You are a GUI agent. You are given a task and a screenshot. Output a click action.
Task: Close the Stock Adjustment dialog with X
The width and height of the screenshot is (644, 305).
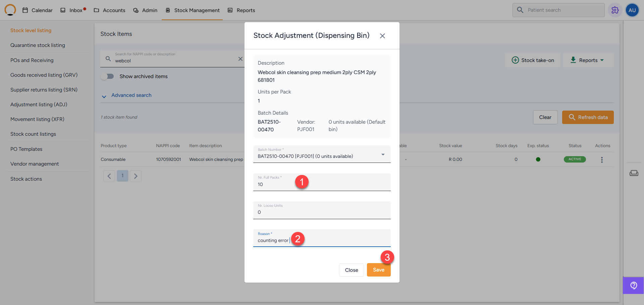click(x=382, y=36)
